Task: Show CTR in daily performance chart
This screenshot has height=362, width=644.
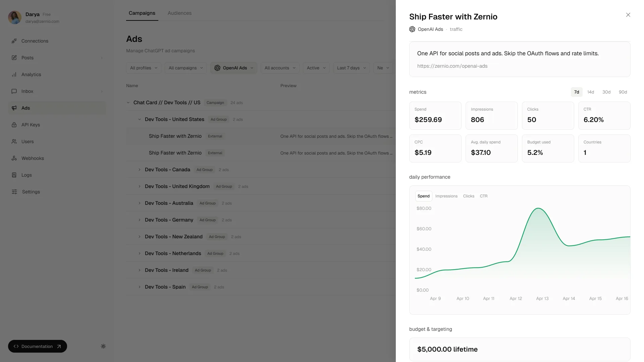Action: click(x=484, y=196)
